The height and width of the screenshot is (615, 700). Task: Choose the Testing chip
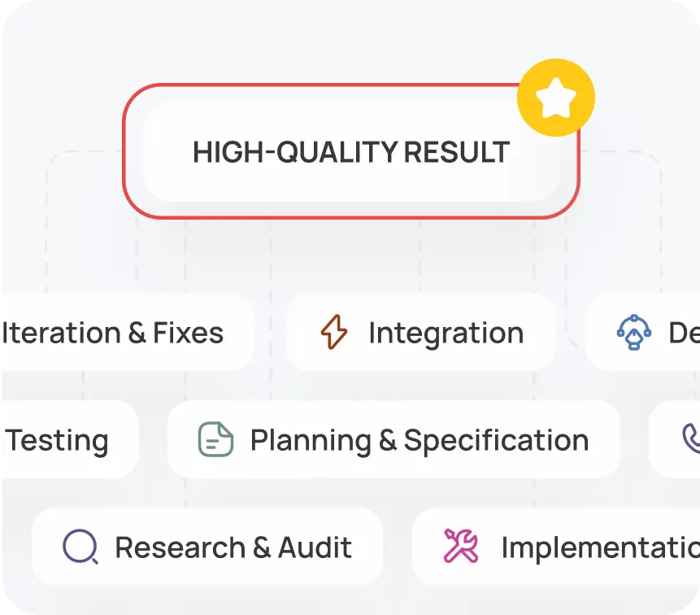tap(70, 439)
